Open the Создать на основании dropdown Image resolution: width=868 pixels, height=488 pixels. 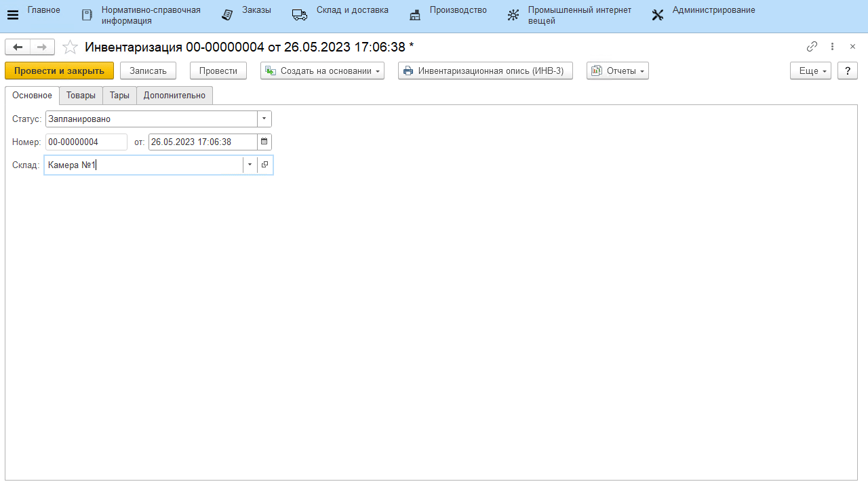coord(322,70)
